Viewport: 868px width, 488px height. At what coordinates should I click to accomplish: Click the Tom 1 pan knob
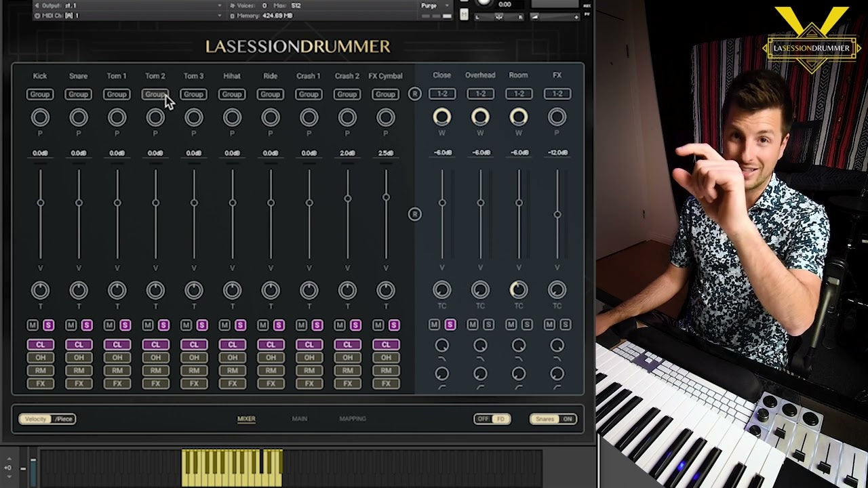coord(117,118)
